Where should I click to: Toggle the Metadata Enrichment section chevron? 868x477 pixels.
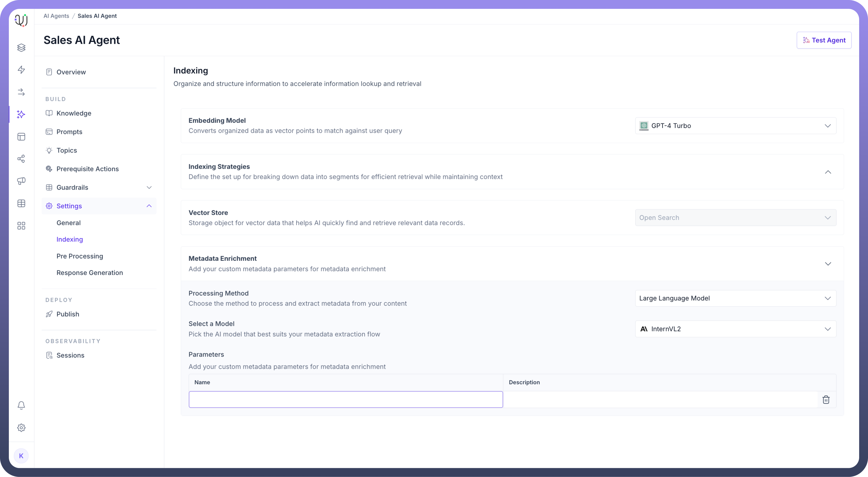coord(827,264)
